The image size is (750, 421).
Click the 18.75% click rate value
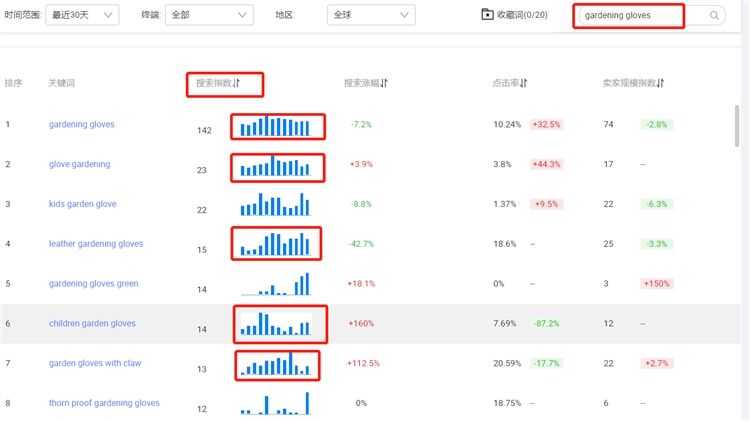pos(507,403)
